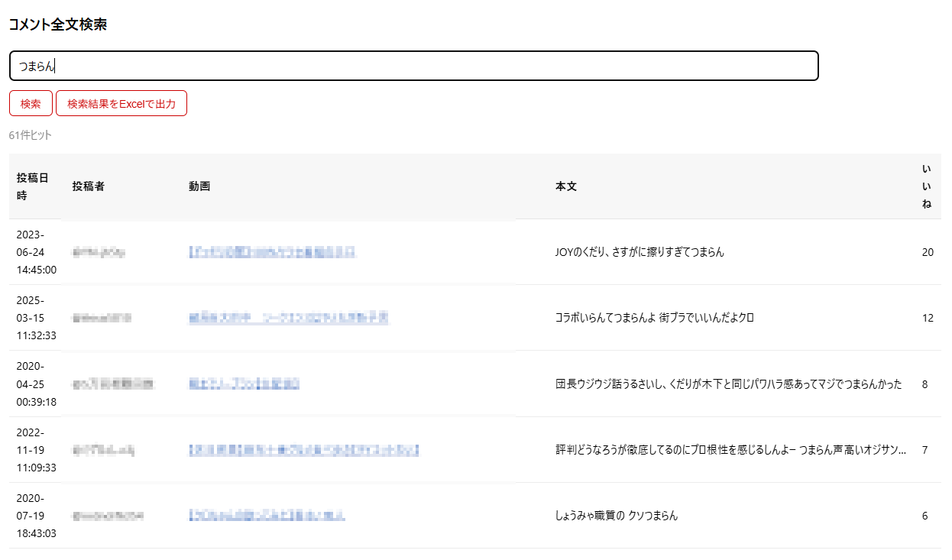Viewport: 952px width, 560px height.
Task: Click poster name in the 2023-06-24 row
Action: tap(99, 252)
